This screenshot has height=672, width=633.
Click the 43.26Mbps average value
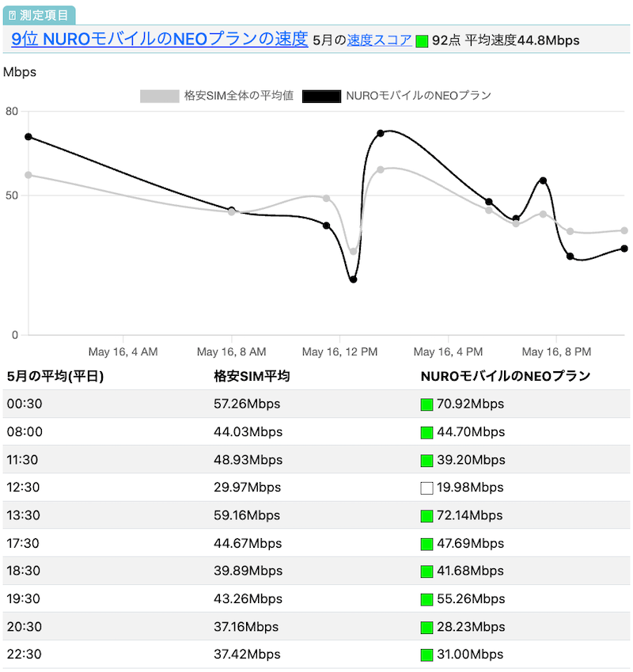pyautogui.click(x=248, y=598)
